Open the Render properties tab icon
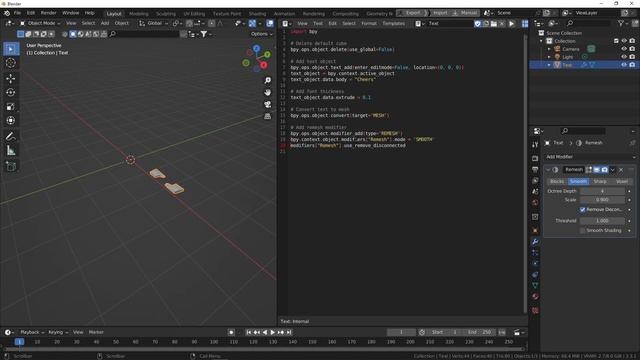The height and width of the screenshot is (360, 640). (x=535, y=158)
